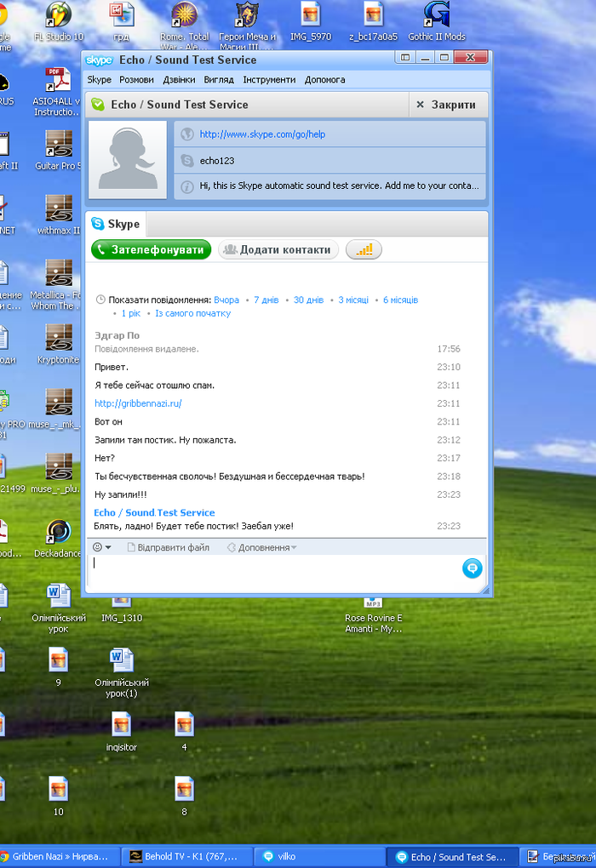Switch to the Behold TV taskbar window
Viewport: 596px width, 868px height.
tap(184, 856)
